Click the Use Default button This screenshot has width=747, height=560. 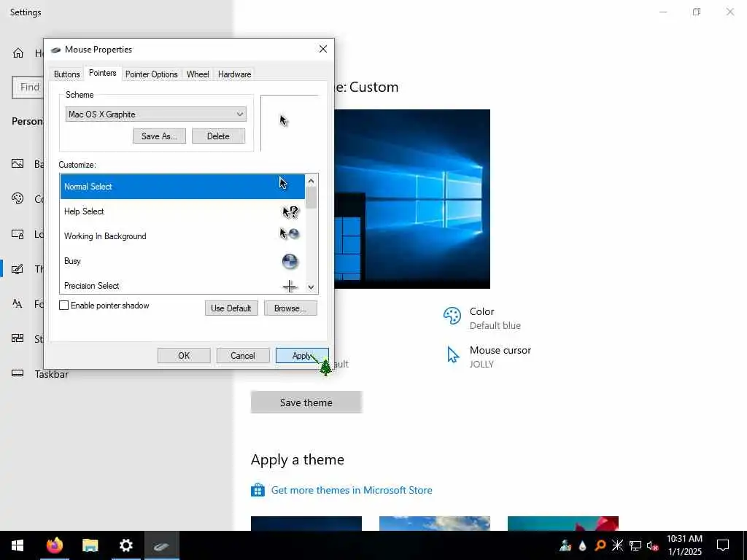coord(231,308)
